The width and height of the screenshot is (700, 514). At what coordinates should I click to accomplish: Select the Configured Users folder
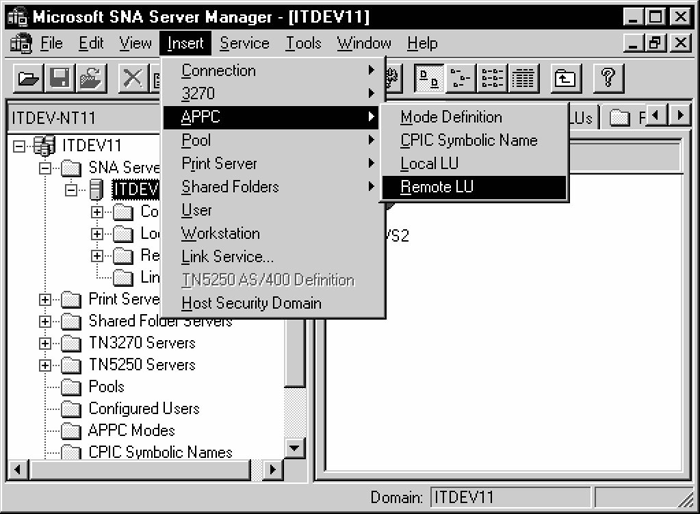[143, 408]
